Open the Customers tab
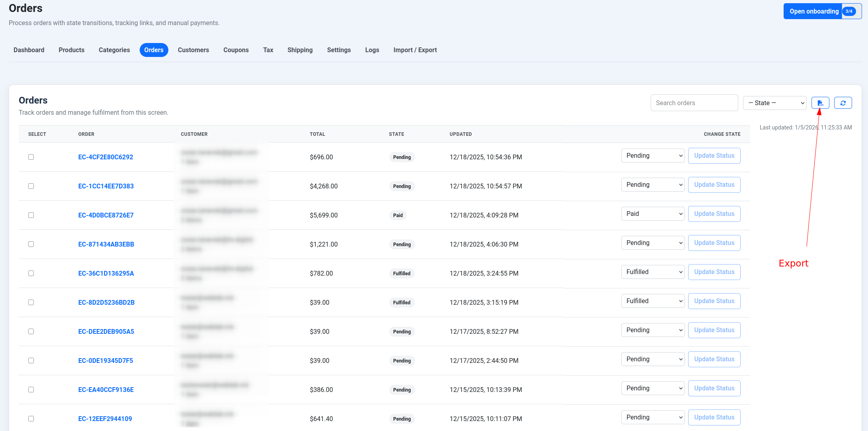 point(193,50)
